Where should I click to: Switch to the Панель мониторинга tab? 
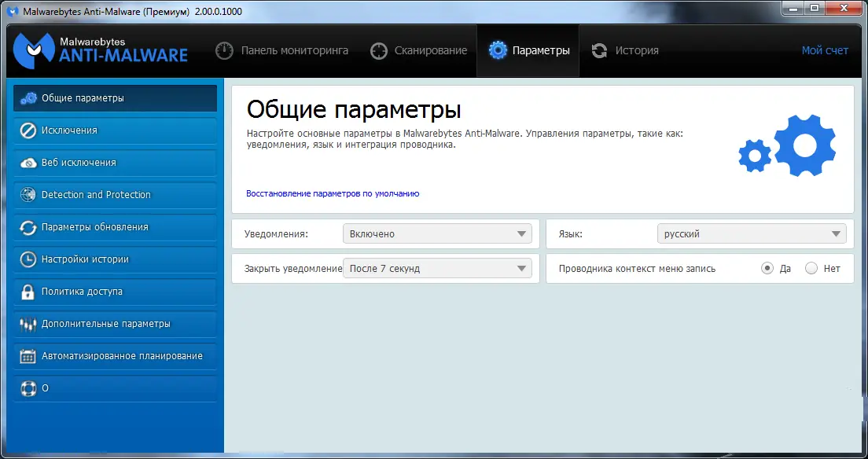point(281,50)
